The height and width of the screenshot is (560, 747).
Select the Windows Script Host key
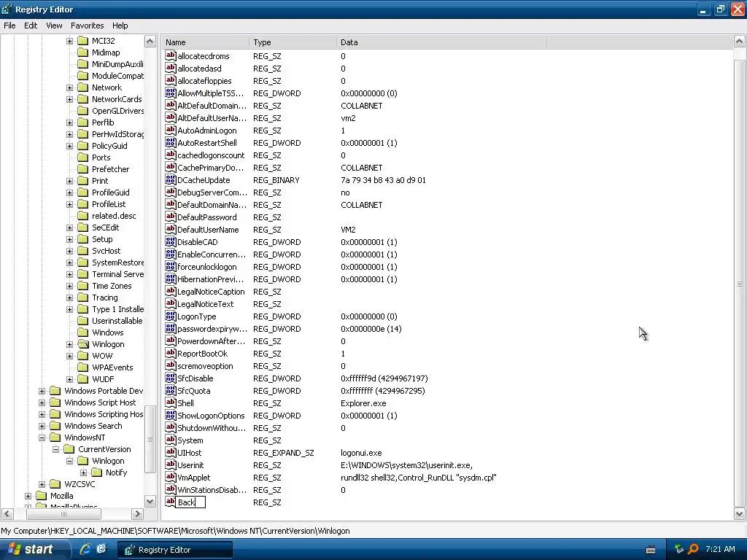pyautogui.click(x=100, y=402)
